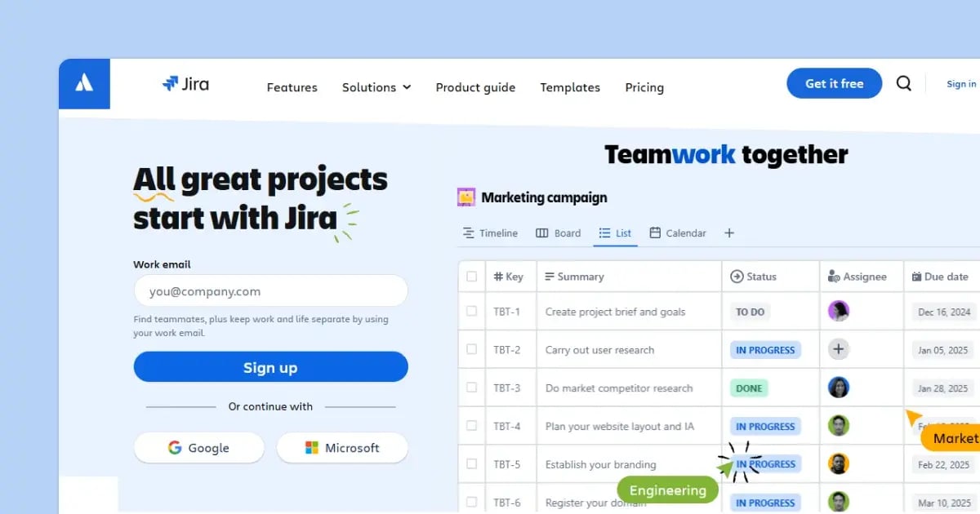Expand the Solutions dropdown menu
The height and width of the screenshot is (514, 980).
(376, 87)
